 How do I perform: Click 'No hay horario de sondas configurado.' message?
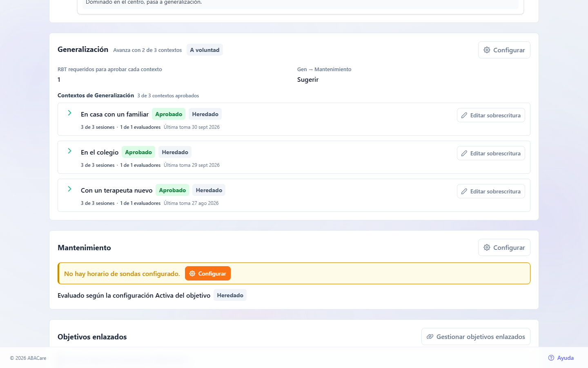point(122,274)
